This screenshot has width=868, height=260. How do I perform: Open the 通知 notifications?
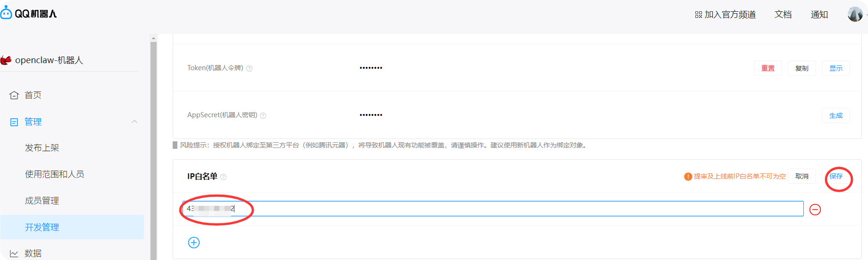(819, 15)
